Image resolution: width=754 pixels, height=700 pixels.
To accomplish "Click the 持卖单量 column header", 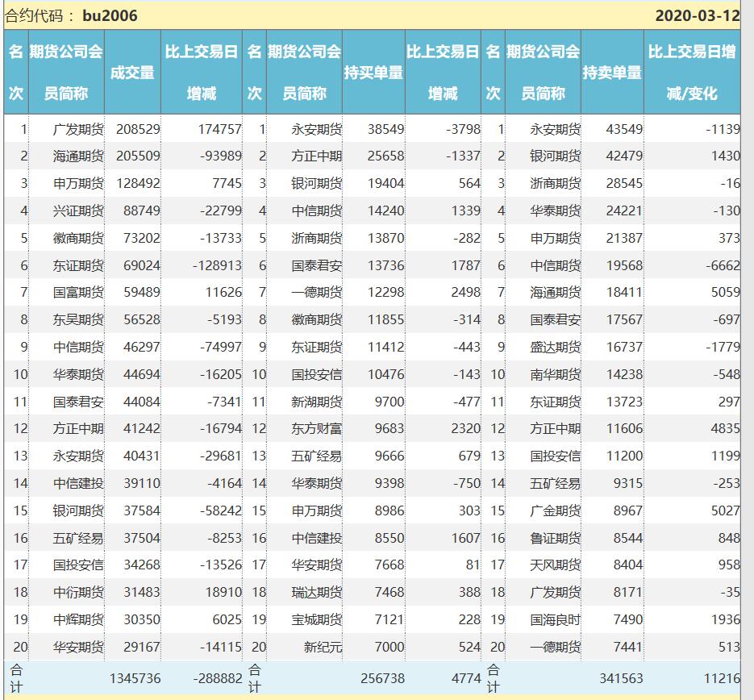I will [x=612, y=73].
